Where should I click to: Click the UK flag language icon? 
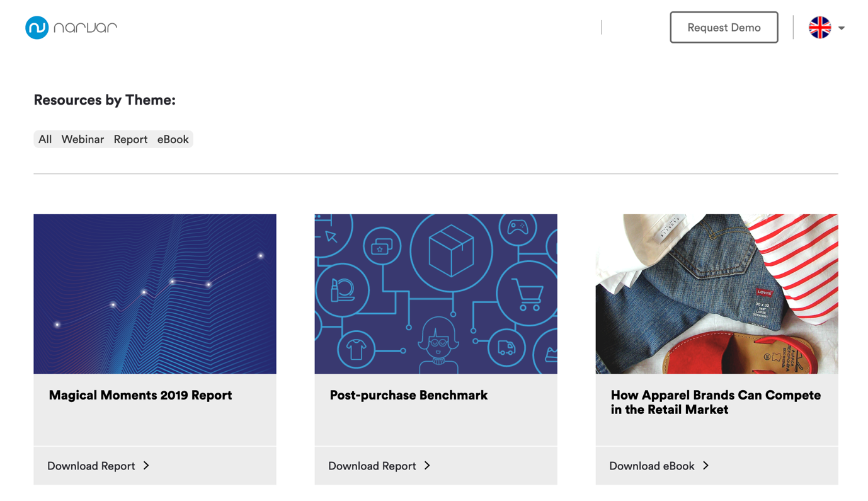pos(819,28)
